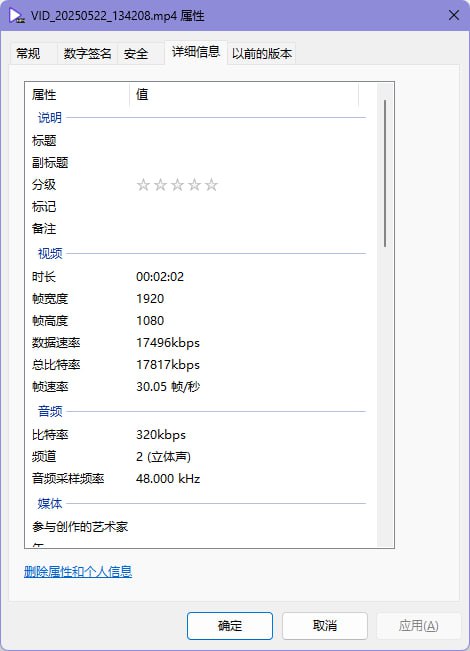Open the 删除属性和个人信息 link

78,572
